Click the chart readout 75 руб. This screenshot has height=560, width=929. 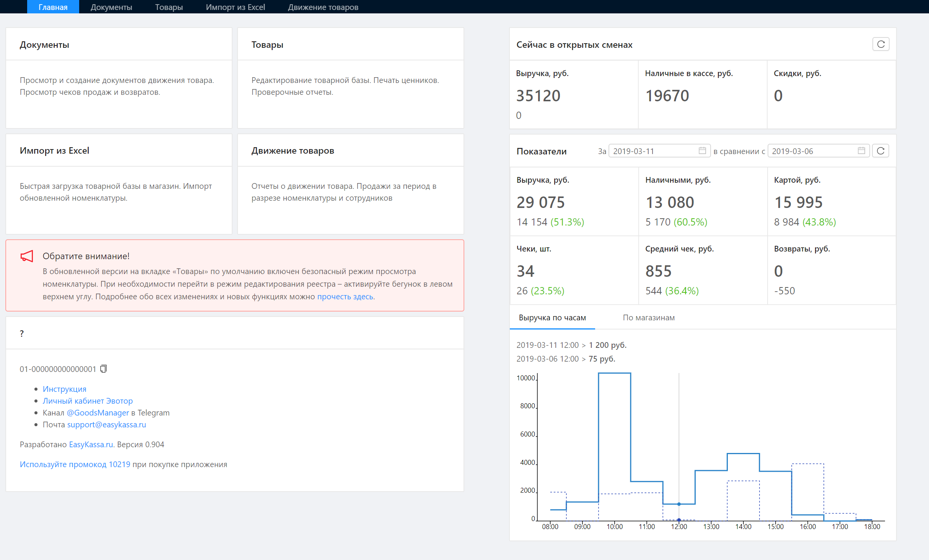(602, 359)
